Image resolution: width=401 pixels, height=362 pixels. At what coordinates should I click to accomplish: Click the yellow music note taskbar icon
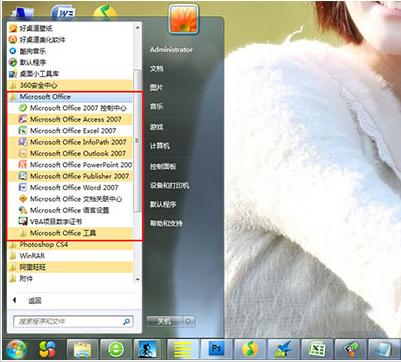point(249,349)
